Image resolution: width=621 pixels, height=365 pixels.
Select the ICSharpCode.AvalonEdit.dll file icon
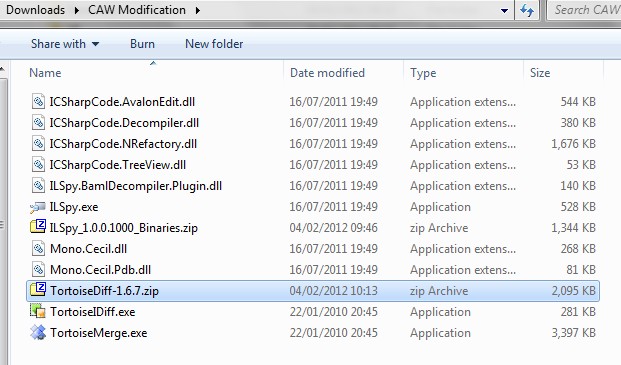(x=38, y=101)
